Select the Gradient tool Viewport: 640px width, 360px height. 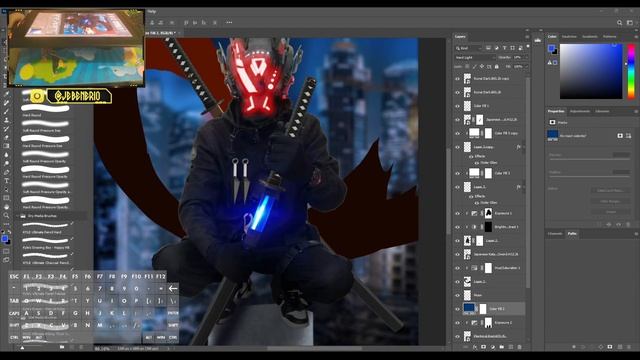coord(6,146)
